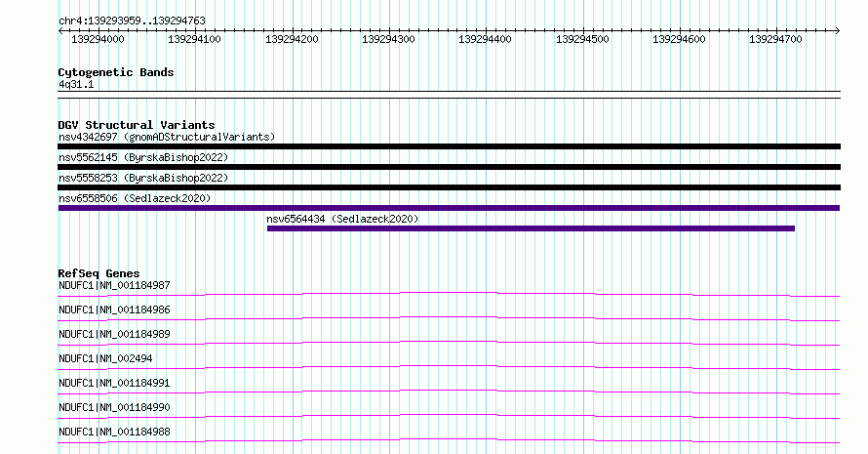Select transcript NDUFC1|NM_001184988
868x454 pixels.
pyautogui.click(x=114, y=432)
